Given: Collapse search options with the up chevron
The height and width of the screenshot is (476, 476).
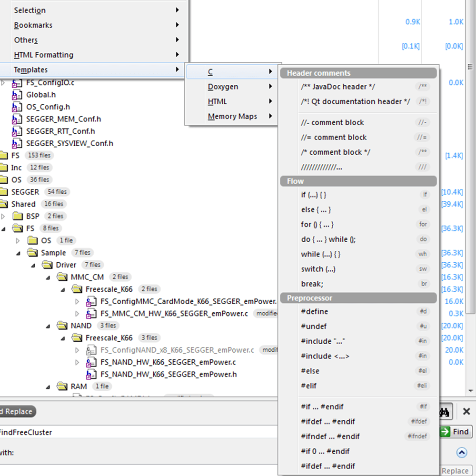Looking at the screenshot, I should (461, 453).
